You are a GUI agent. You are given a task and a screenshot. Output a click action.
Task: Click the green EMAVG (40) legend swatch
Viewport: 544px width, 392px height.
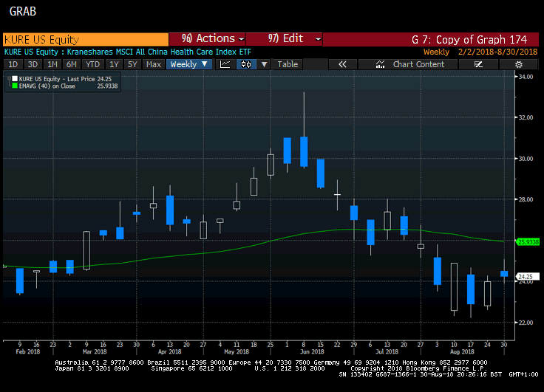tap(15, 86)
